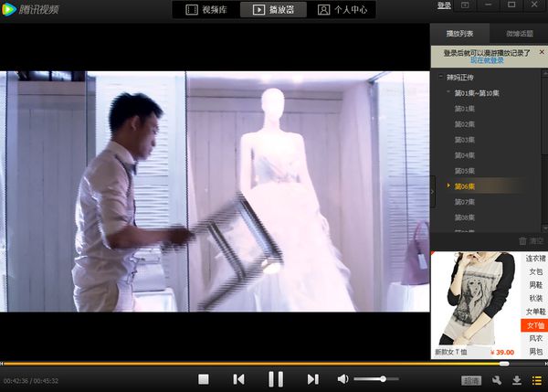Screen dimensions: 548x392
Task: Open the wrench settings tool
Action: point(497,380)
